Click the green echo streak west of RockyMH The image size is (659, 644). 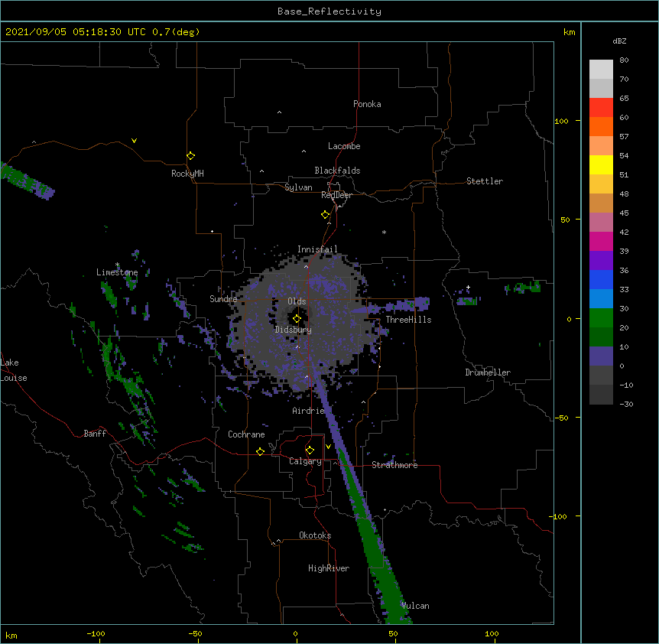click(26, 181)
